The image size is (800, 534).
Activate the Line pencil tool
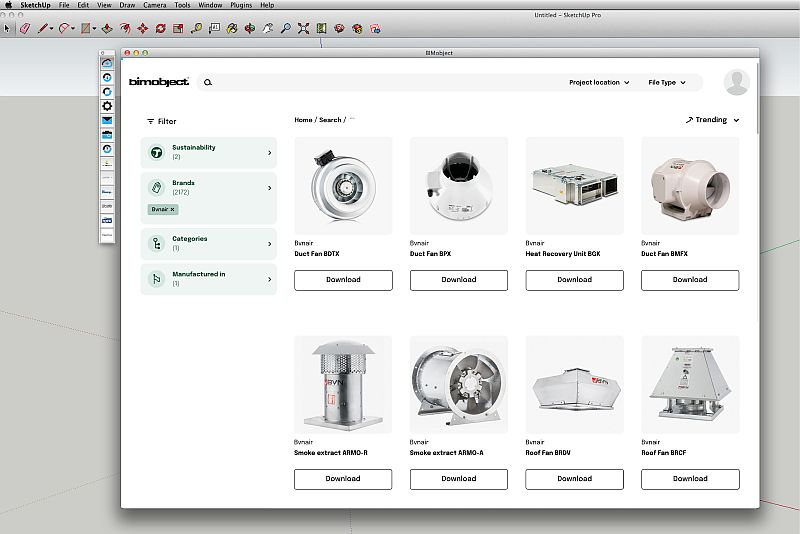click(42, 29)
